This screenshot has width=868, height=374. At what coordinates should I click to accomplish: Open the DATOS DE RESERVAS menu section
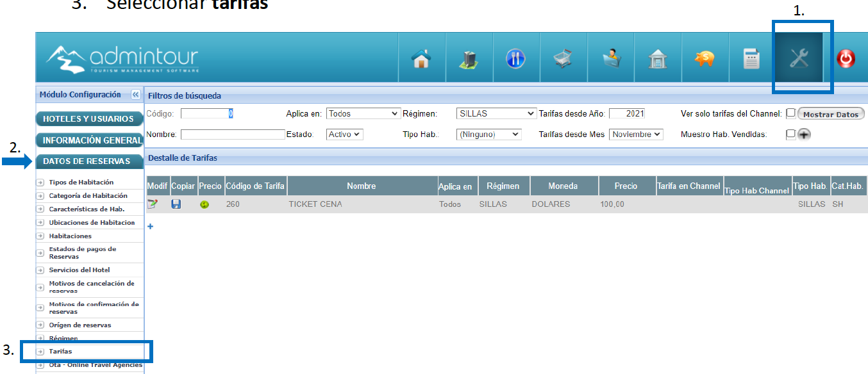[87, 161]
